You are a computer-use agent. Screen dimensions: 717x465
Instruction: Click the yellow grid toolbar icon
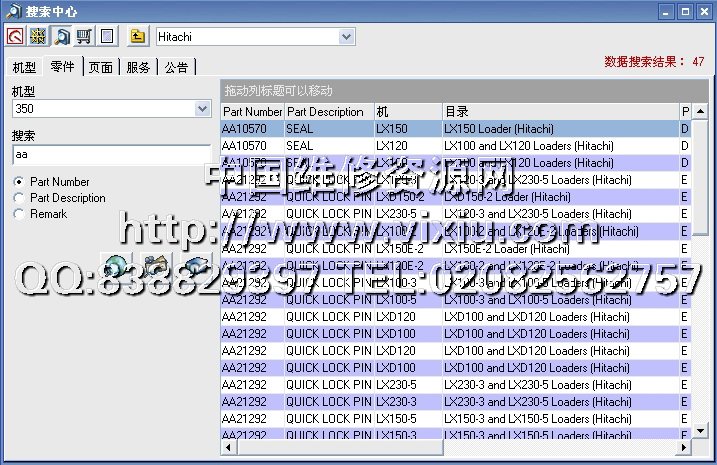[38, 37]
